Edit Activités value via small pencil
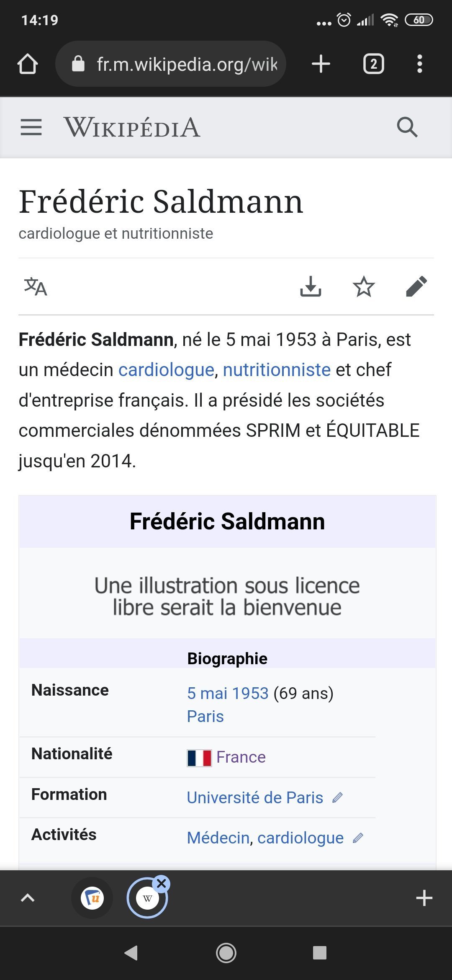452x980 pixels. 358,838
